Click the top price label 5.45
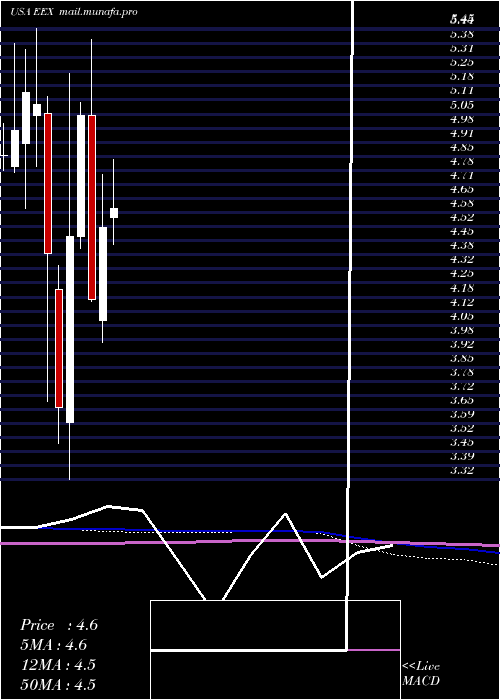Viewport: 500px width, 700px height. [x=462, y=19]
